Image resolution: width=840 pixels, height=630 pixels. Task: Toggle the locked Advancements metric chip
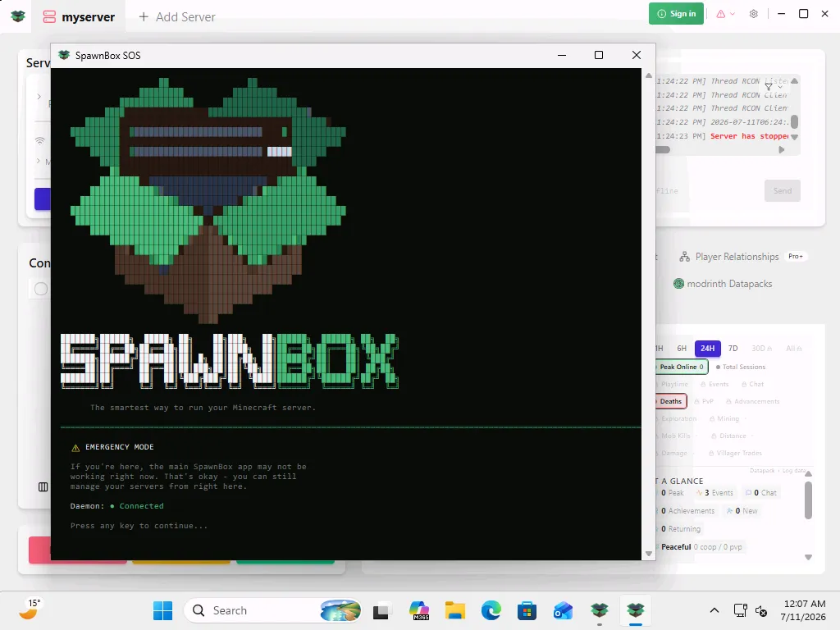pos(752,401)
